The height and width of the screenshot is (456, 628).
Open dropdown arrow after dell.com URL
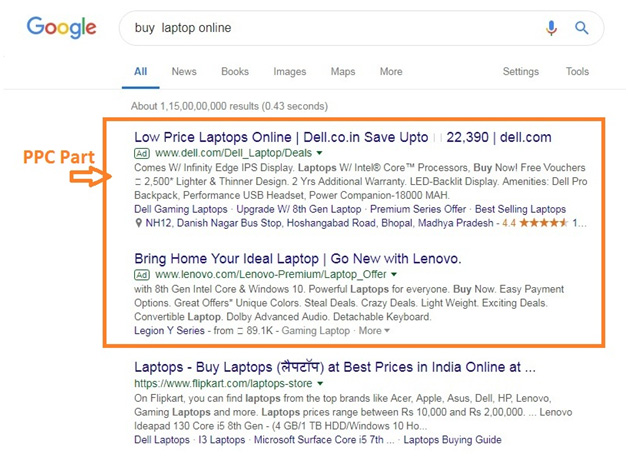[319, 153]
